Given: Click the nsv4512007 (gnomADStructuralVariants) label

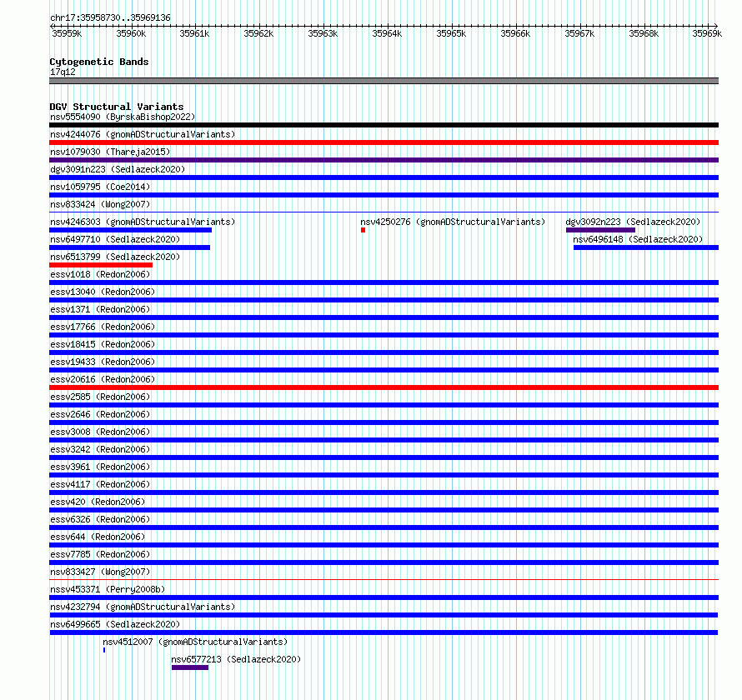Looking at the screenshot, I should tap(195, 642).
